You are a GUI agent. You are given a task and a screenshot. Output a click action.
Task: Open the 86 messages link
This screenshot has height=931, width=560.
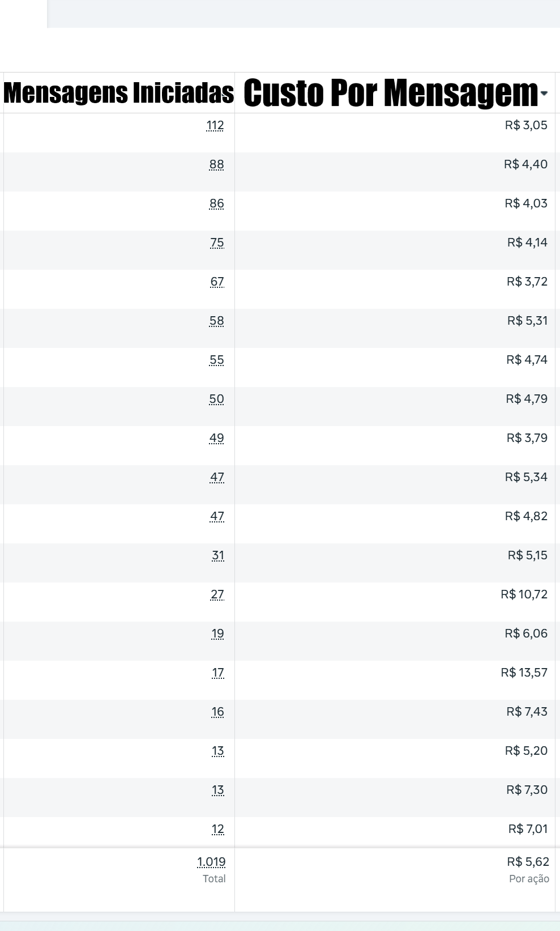pyautogui.click(x=216, y=203)
